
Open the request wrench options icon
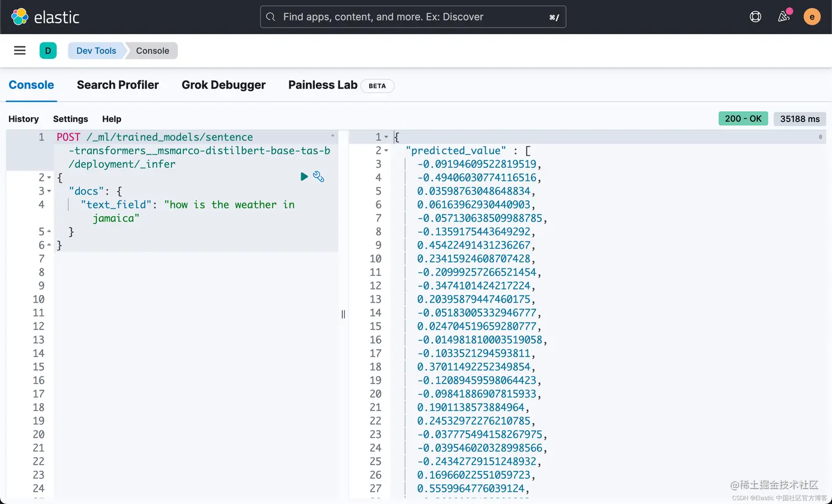[x=319, y=177]
